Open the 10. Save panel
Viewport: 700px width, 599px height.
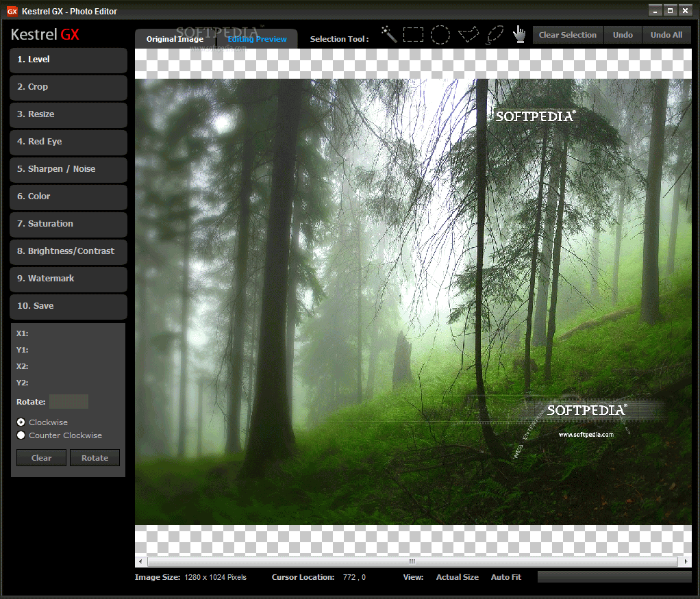click(68, 306)
